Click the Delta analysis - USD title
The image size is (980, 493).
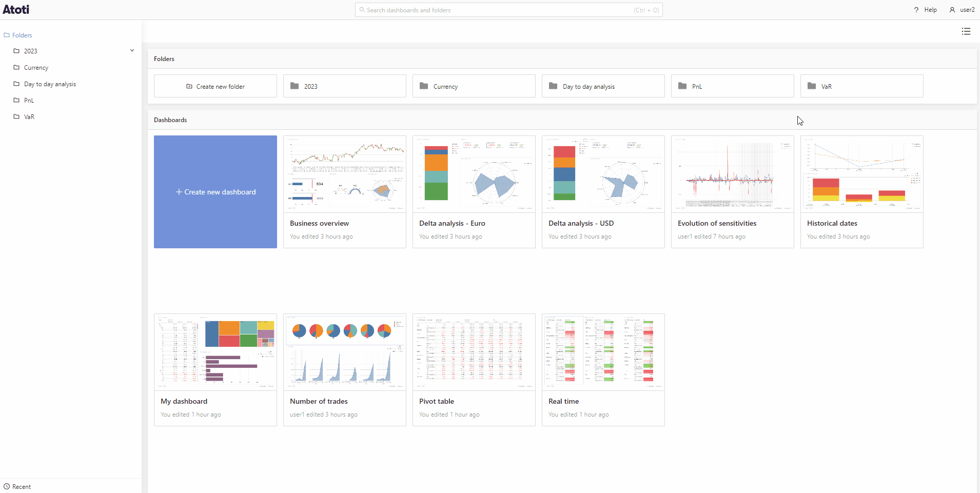click(581, 223)
